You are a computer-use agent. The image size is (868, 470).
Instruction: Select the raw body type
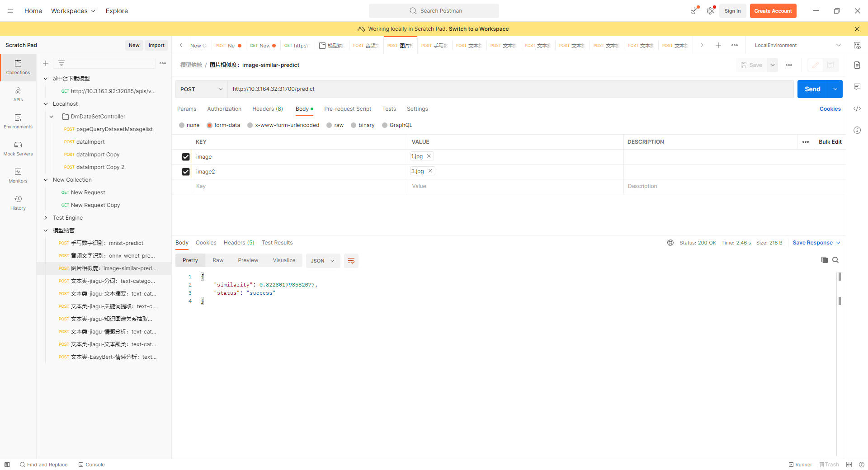coord(329,125)
